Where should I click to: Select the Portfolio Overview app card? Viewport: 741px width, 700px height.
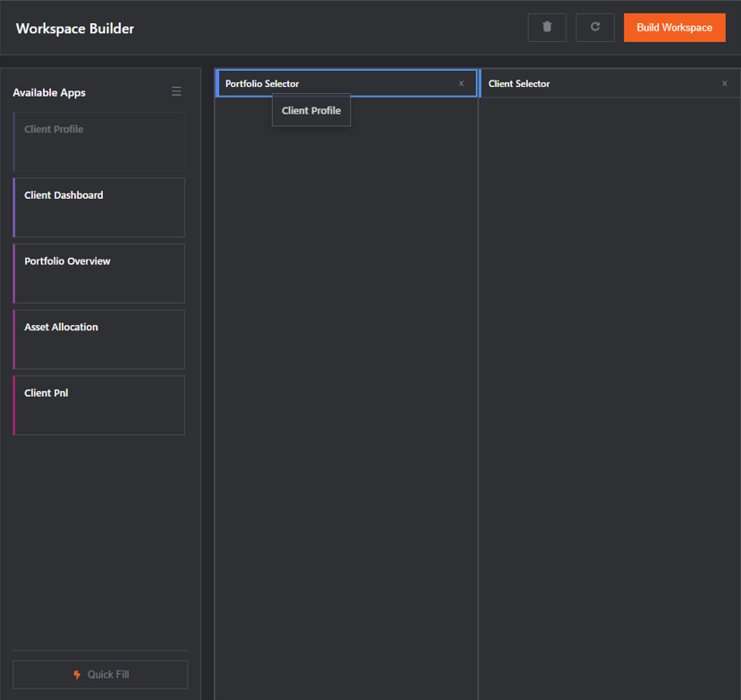(x=98, y=274)
